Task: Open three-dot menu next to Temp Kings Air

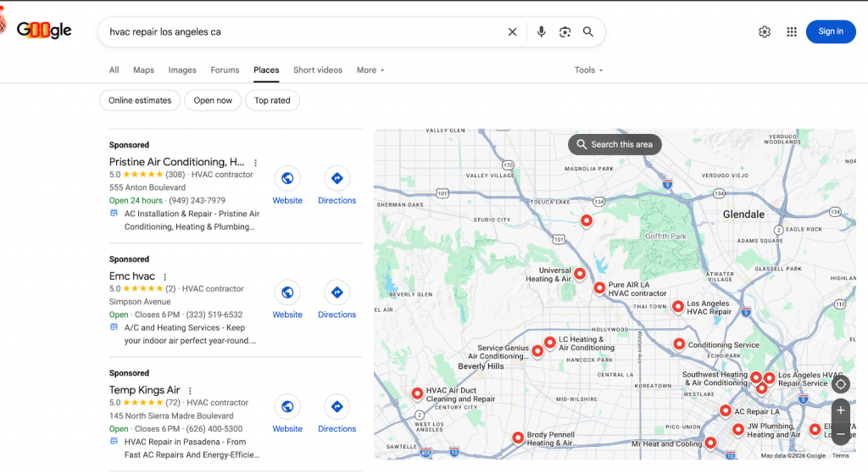Action: click(190, 391)
